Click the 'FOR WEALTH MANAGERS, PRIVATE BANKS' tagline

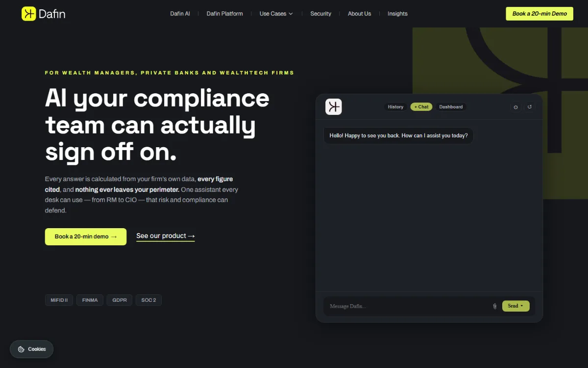[x=170, y=73]
